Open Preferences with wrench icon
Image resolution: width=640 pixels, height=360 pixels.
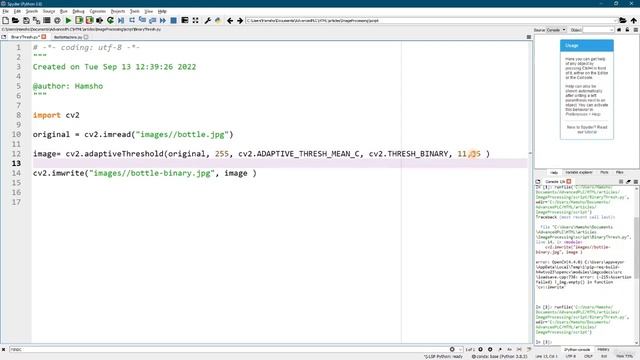click(x=207, y=20)
